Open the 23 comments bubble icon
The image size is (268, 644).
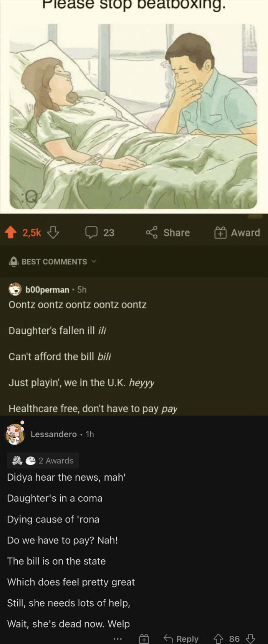(91, 232)
